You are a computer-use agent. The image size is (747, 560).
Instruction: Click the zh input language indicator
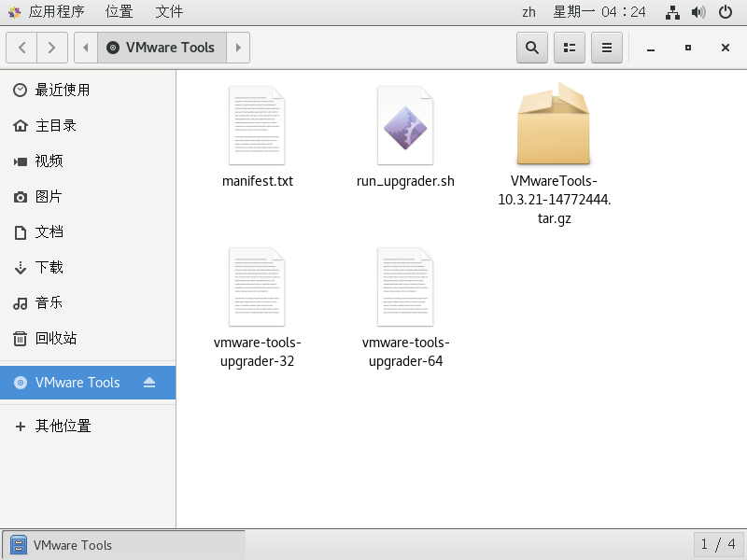[x=529, y=12]
